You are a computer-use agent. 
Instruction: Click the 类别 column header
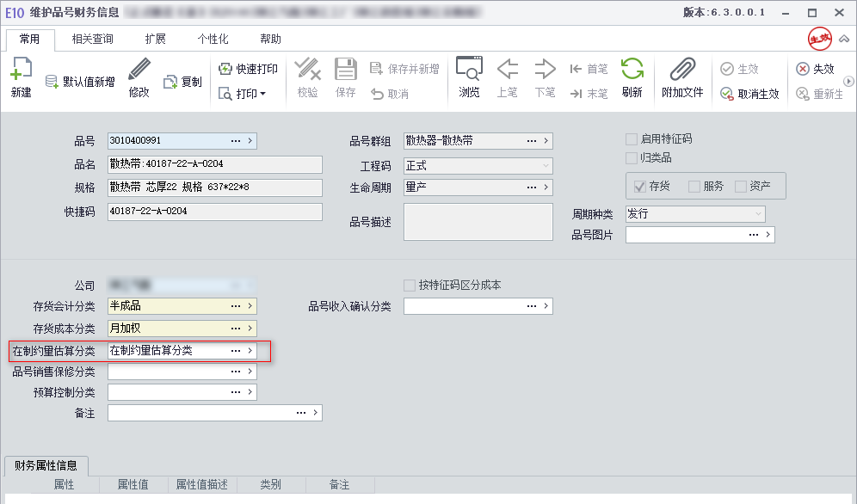[x=270, y=484]
